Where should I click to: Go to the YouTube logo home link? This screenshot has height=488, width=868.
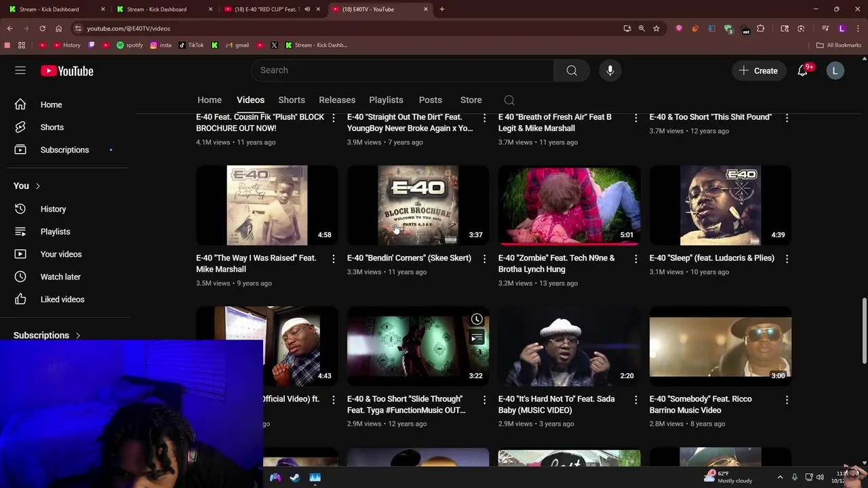pos(66,70)
